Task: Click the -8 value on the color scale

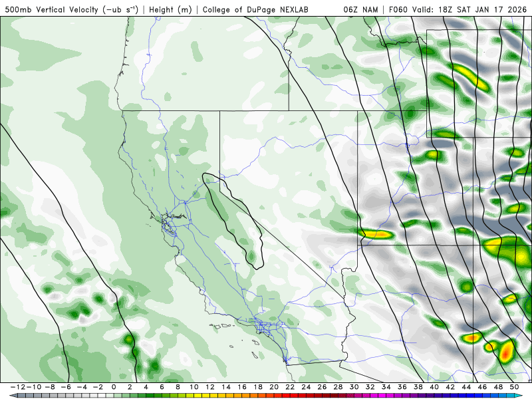Action: point(49,387)
